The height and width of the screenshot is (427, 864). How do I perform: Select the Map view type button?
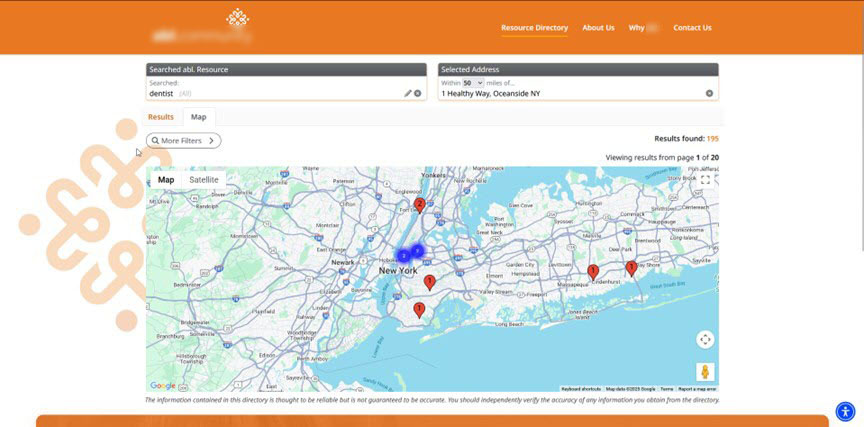pyautogui.click(x=166, y=180)
